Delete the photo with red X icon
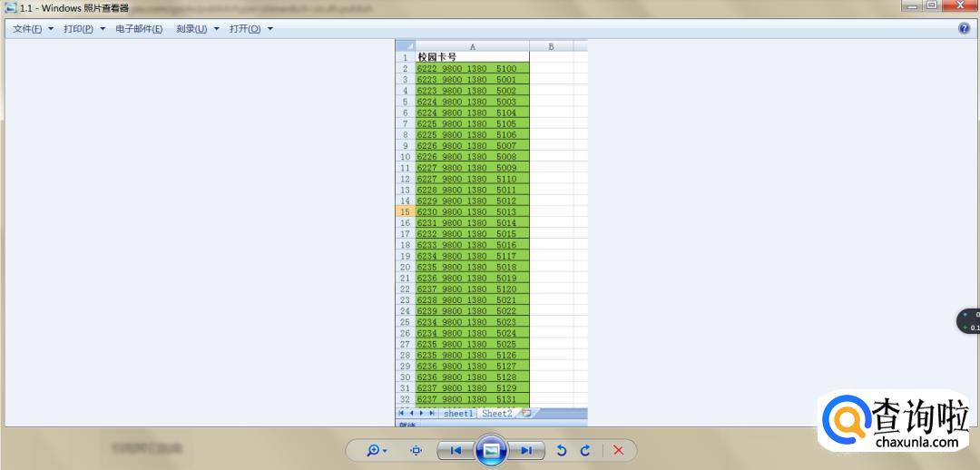The image size is (980, 470). pos(619,450)
